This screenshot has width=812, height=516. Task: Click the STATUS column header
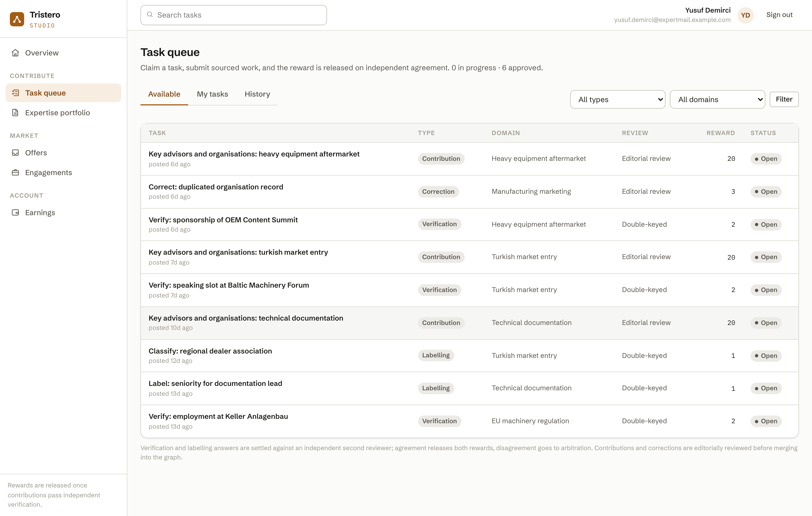763,133
